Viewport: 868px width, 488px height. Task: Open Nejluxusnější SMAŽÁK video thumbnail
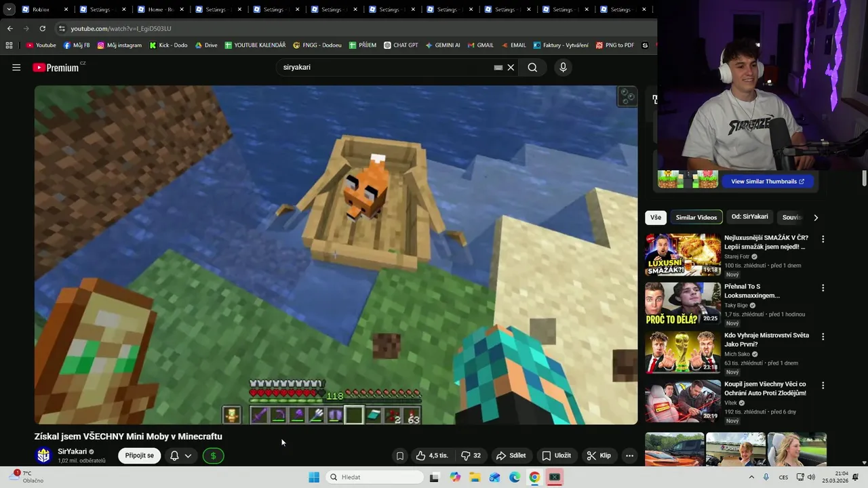(x=683, y=255)
